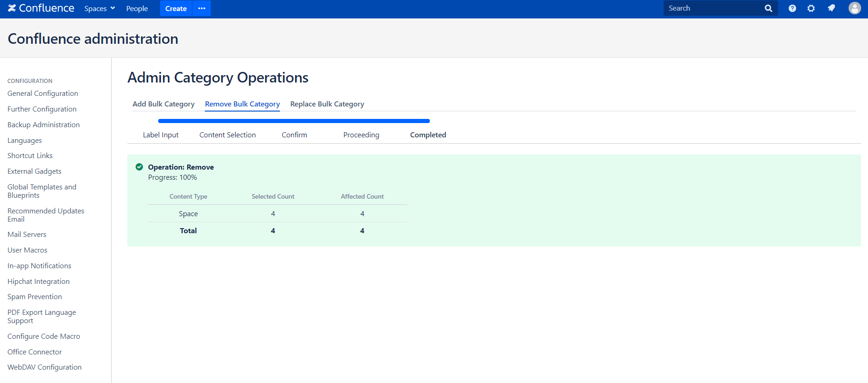This screenshot has width=868, height=383.
Task: Click the Content Type column header
Action: coord(188,196)
